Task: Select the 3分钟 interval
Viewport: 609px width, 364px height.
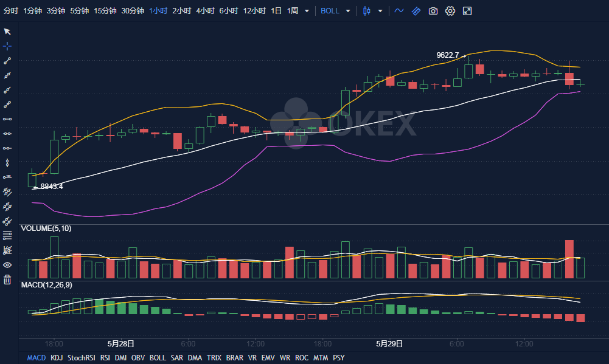Action: [56, 11]
